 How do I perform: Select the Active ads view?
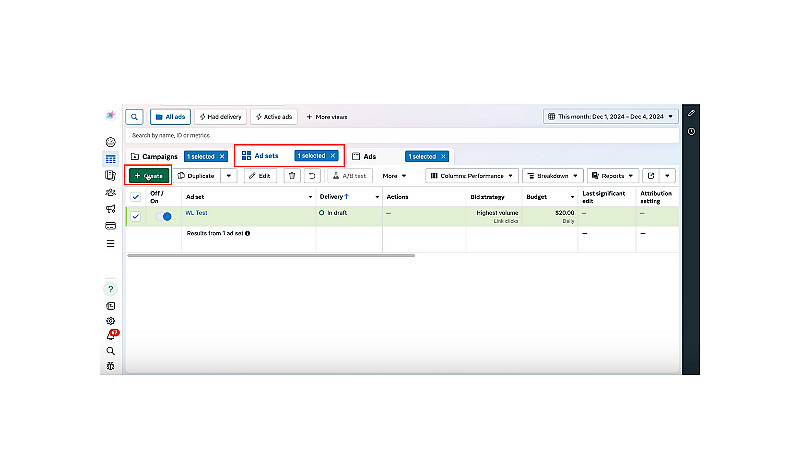[274, 117]
